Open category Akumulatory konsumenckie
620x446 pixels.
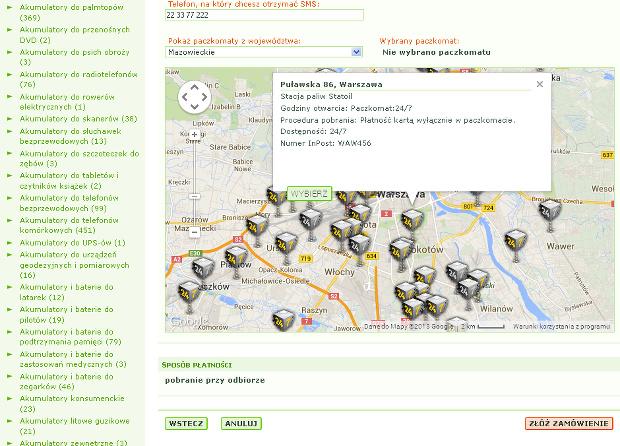pyautogui.click(x=72, y=403)
